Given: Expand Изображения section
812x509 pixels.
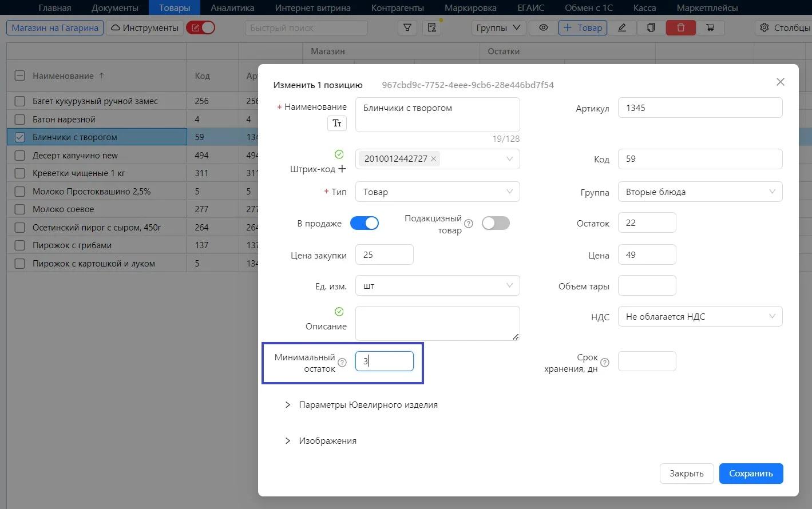Looking at the screenshot, I should click(x=321, y=441).
